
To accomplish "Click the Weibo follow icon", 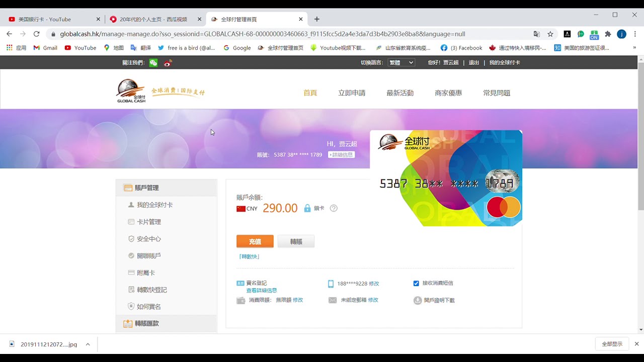I will tap(168, 62).
